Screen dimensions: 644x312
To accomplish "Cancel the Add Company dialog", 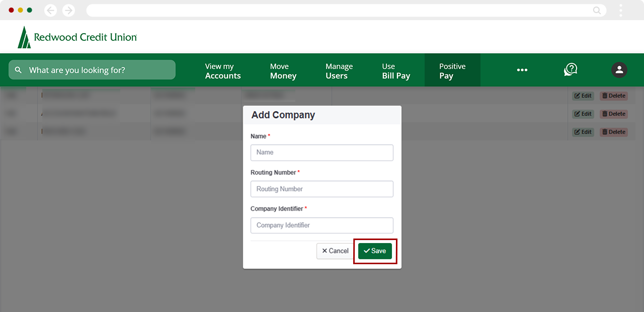I will pyautogui.click(x=335, y=251).
